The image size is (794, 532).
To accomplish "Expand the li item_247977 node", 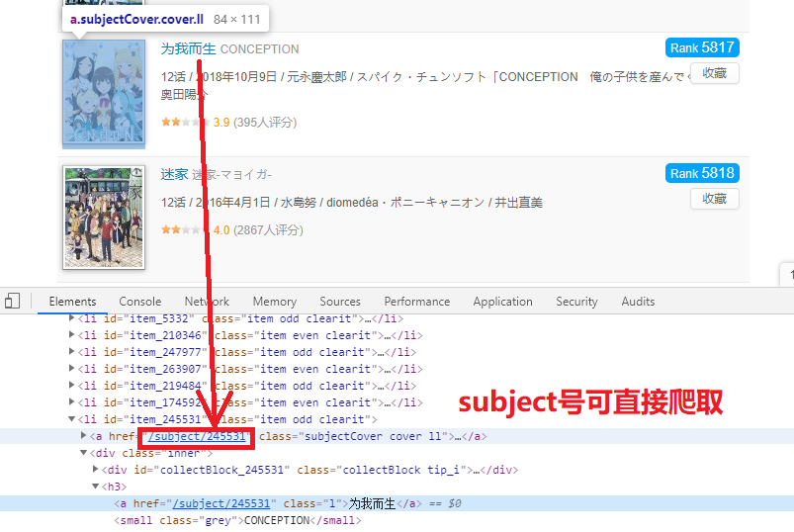I will pyautogui.click(x=72, y=351).
